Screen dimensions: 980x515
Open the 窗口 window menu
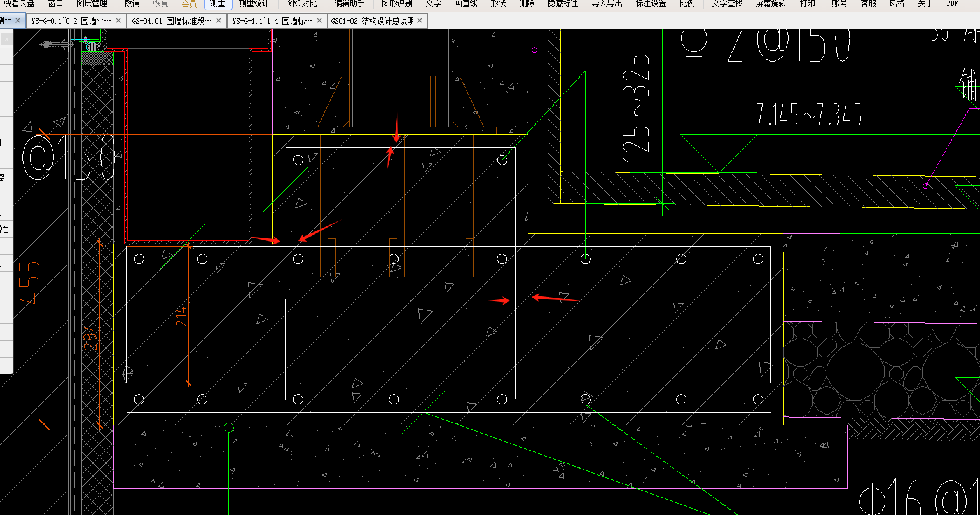(x=56, y=4)
